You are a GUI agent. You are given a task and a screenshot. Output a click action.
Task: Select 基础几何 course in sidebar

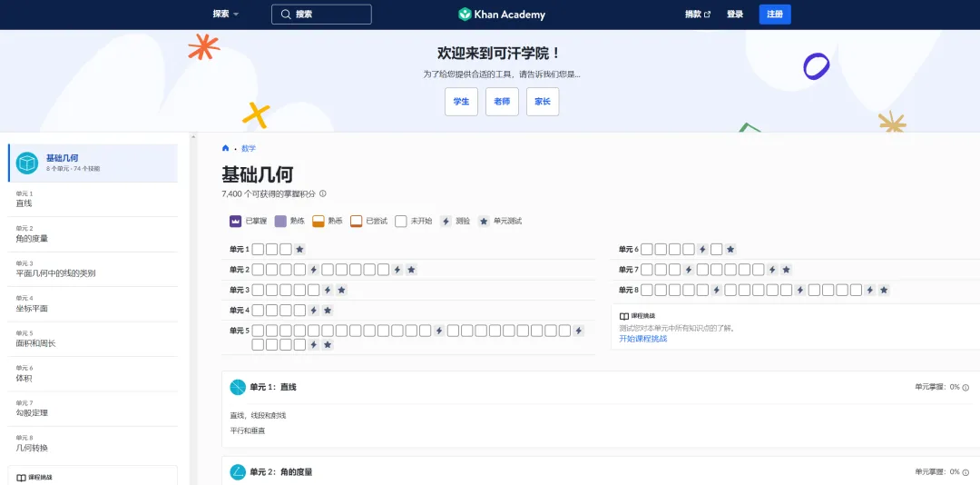93,163
